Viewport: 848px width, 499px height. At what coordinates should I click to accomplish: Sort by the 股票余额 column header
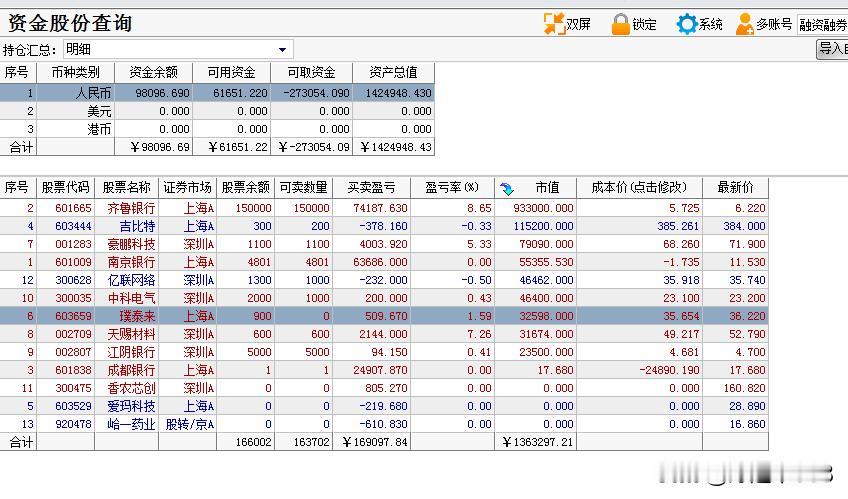(x=246, y=188)
